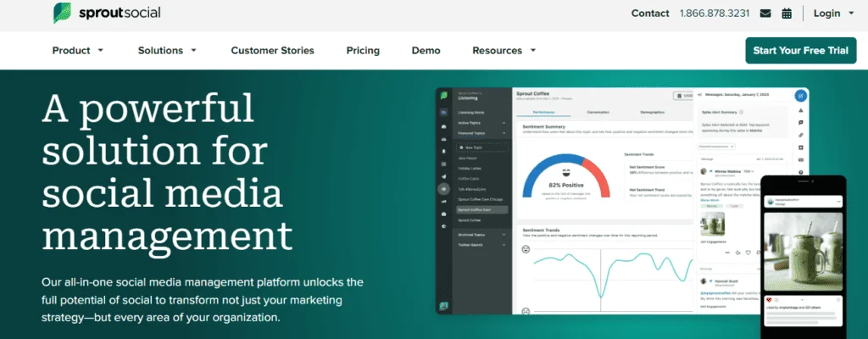868x339 pixels.
Task: Click the blue compose pencil icon in dashboard
Action: click(x=800, y=96)
